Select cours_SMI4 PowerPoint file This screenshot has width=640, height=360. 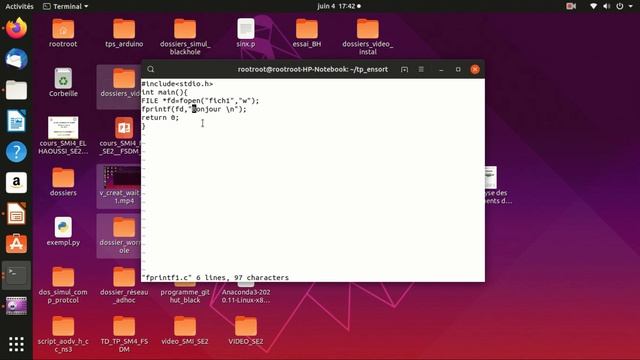coord(121,136)
